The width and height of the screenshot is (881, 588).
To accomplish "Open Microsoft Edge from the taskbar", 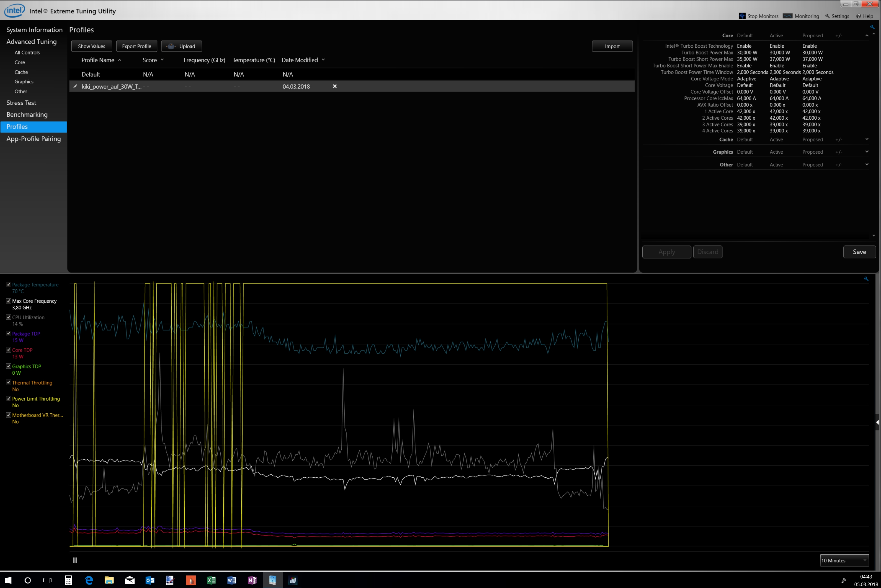I will tap(89, 580).
